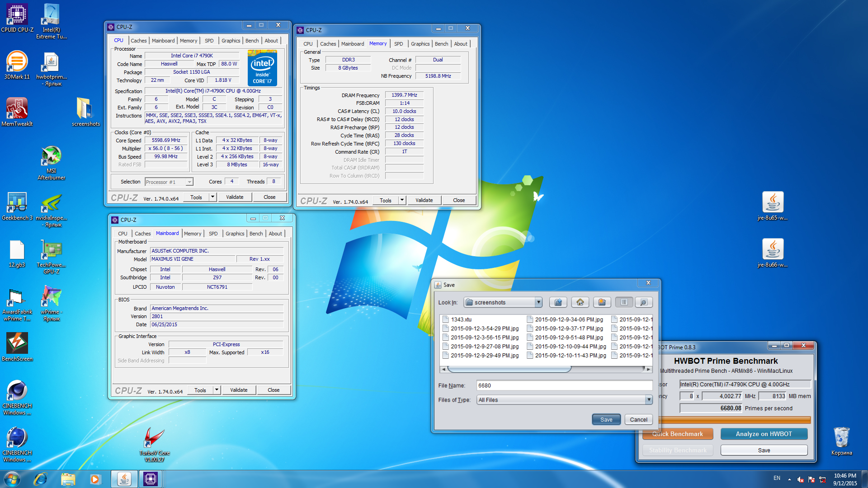
Task: Click Java icon in taskbar
Action: (124, 479)
